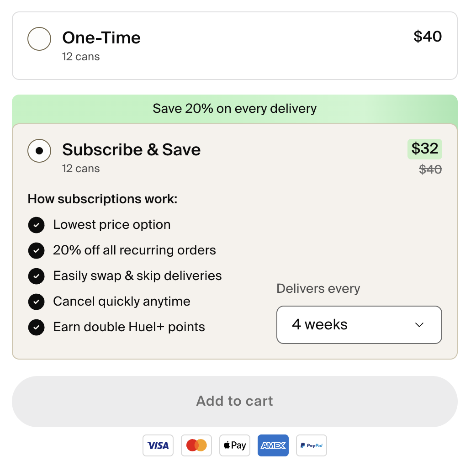
Task: Click the Apple Pay icon
Action: click(x=234, y=445)
